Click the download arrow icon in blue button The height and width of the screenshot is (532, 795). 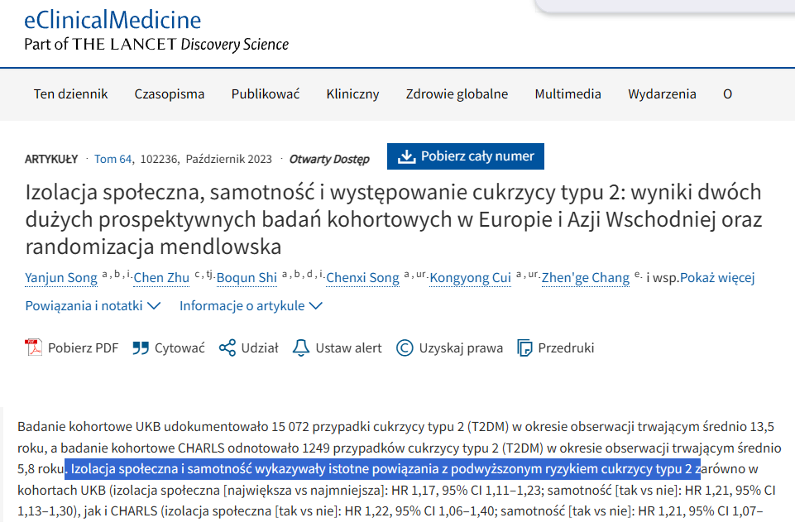click(406, 156)
